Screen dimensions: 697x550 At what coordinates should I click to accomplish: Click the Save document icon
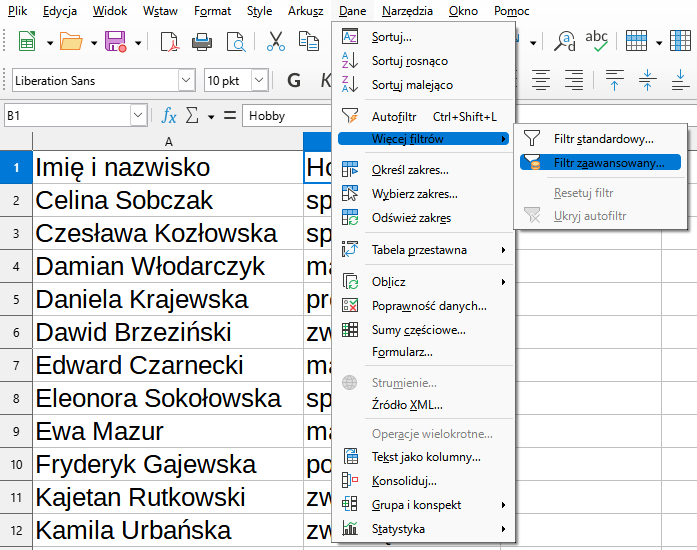pos(115,42)
